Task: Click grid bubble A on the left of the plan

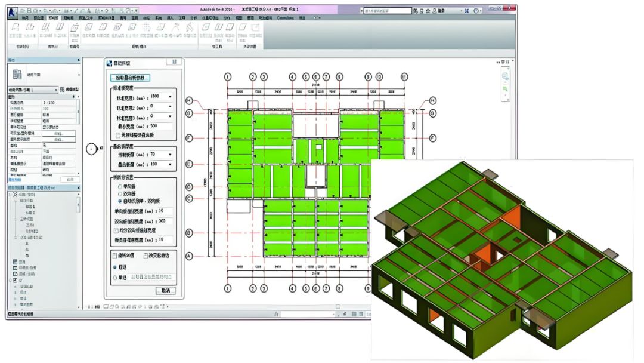Action: click(x=189, y=256)
